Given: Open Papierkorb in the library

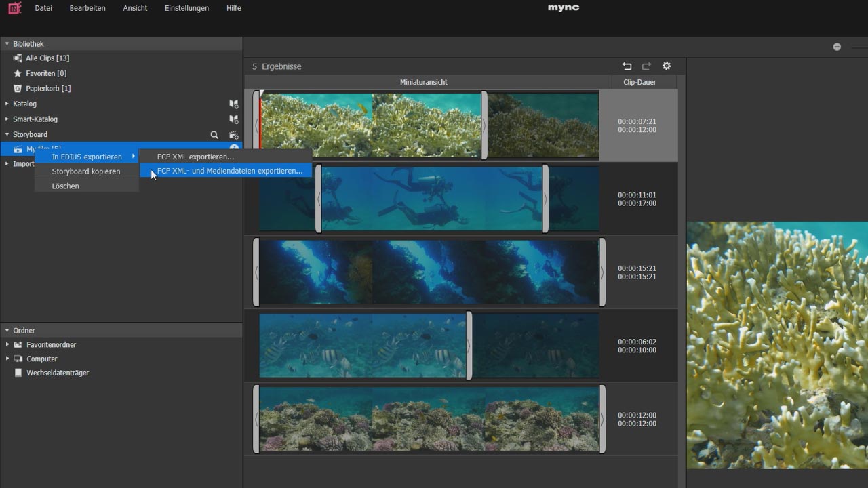Looking at the screenshot, I should [x=47, y=89].
